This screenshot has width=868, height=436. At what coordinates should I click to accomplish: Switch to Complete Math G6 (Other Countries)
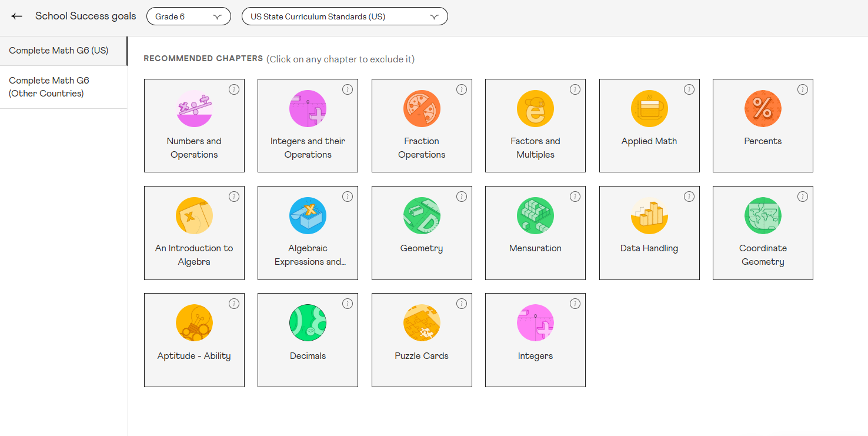pyautogui.click(x=49, y=87)
